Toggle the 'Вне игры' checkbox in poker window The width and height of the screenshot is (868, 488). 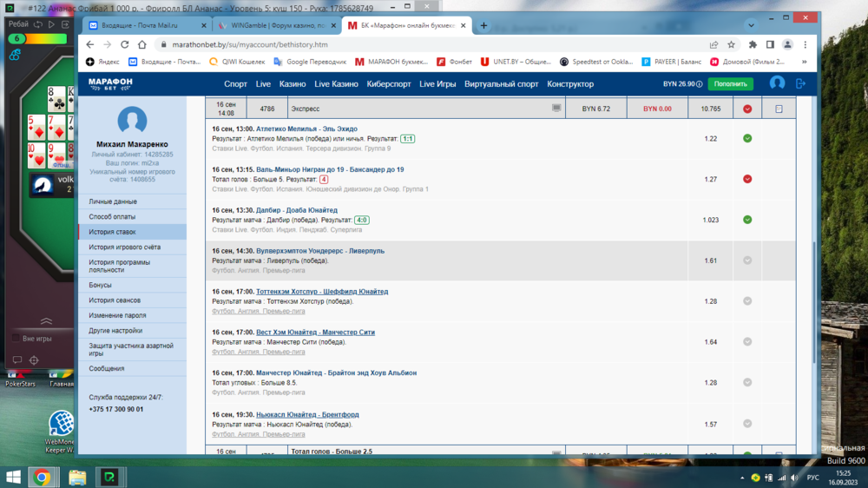tap(16, 339)
